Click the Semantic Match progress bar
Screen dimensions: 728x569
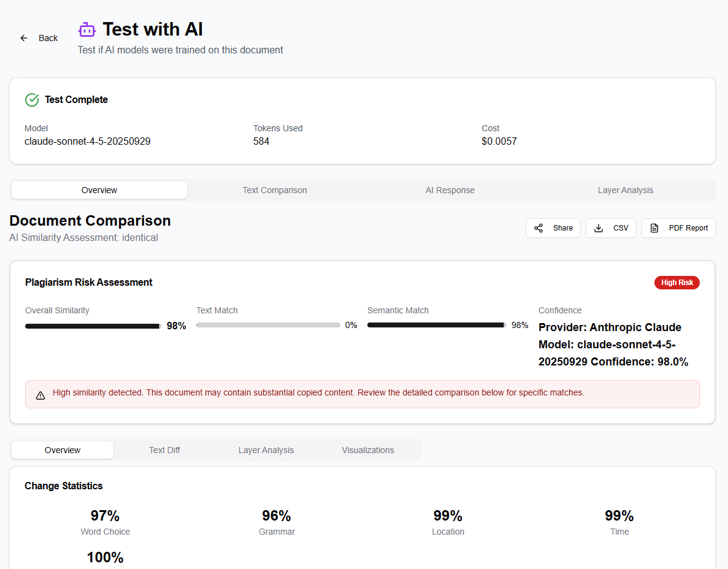point(436,325)
